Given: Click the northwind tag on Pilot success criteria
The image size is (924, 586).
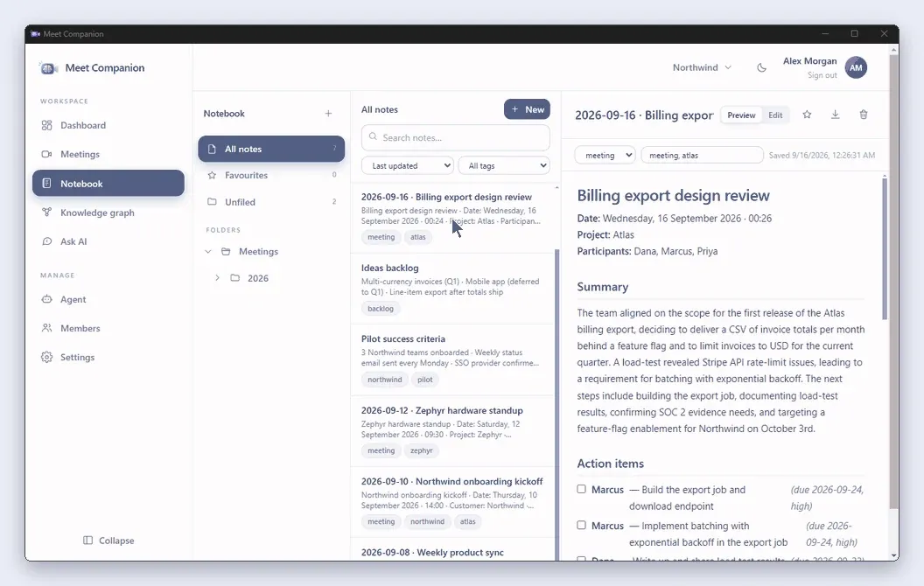Looking at the screenshot, I should point(385,380).
